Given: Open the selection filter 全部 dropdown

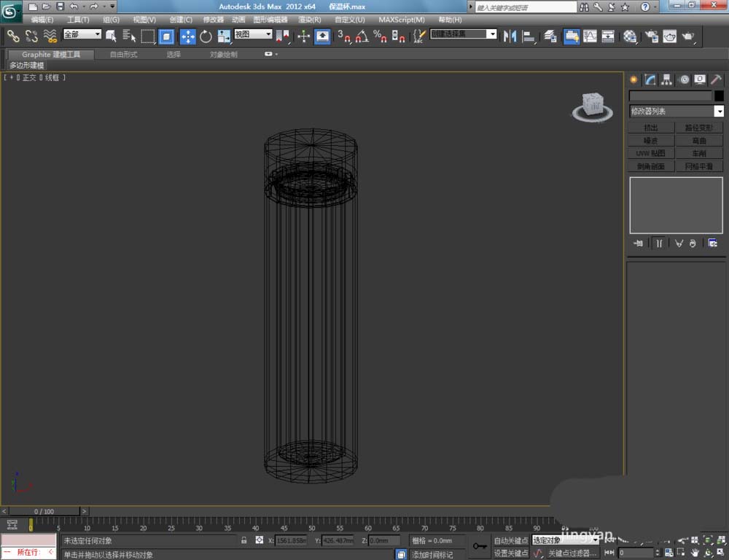Looking at the screenshot, I should [x=98, y=34].
